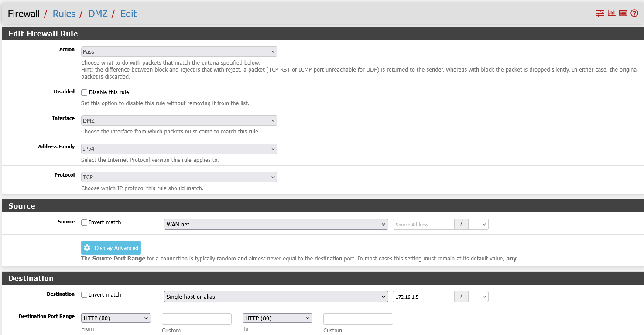644x335 pixels.
Task: Open the traffic monitoring bar chart icon
Action: (x=611, y=13)
